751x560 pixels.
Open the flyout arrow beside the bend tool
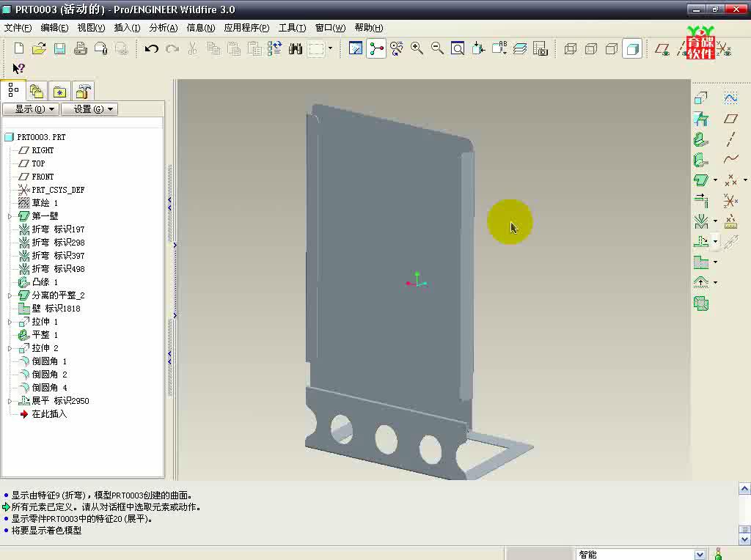pos(715,221)
